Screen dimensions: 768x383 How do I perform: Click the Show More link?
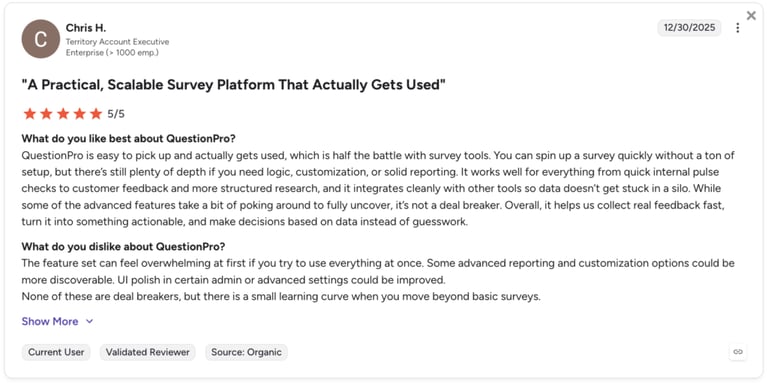(x=50, y=321)
